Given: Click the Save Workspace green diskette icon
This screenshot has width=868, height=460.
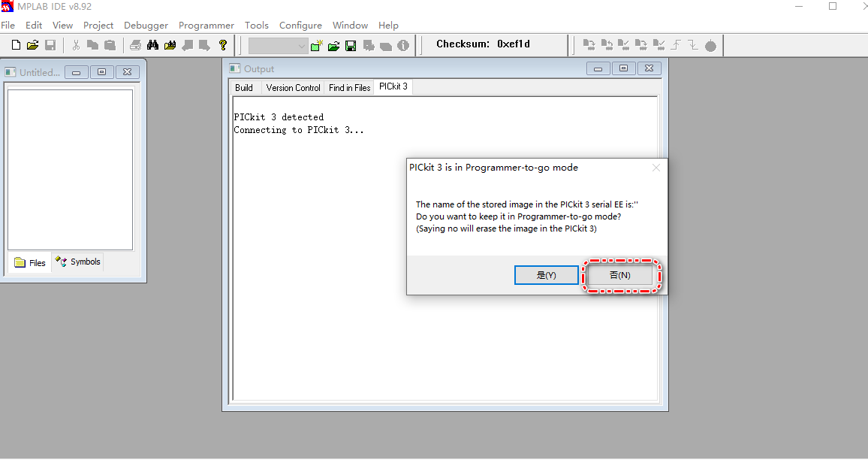Looking at the screenshot, I should click(x=351, y=46).
